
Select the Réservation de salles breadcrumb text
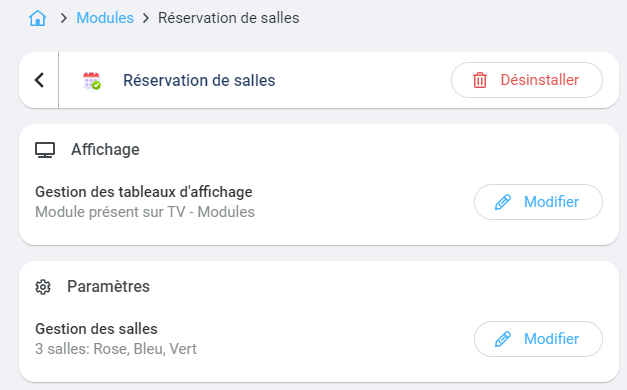point(228,18)
